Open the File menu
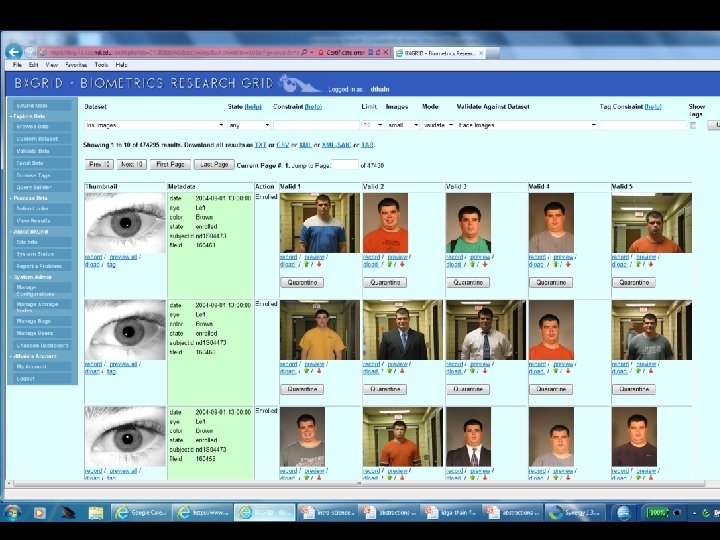The height and width of the screenshot is (540, 720). pos(17,65)
